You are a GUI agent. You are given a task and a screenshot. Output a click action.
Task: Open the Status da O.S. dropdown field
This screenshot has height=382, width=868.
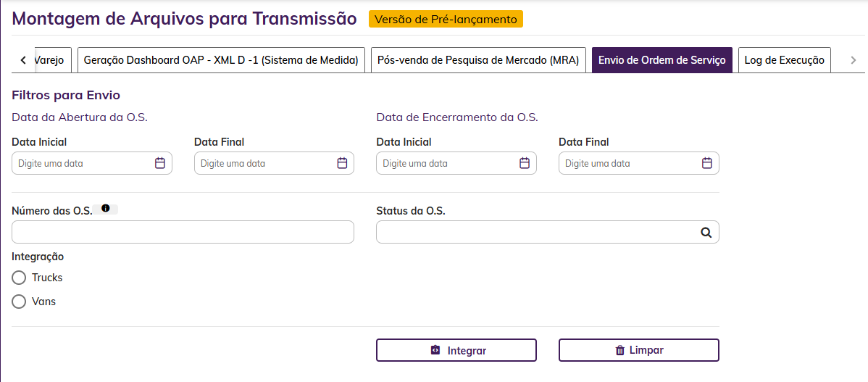tap(548, 232)
